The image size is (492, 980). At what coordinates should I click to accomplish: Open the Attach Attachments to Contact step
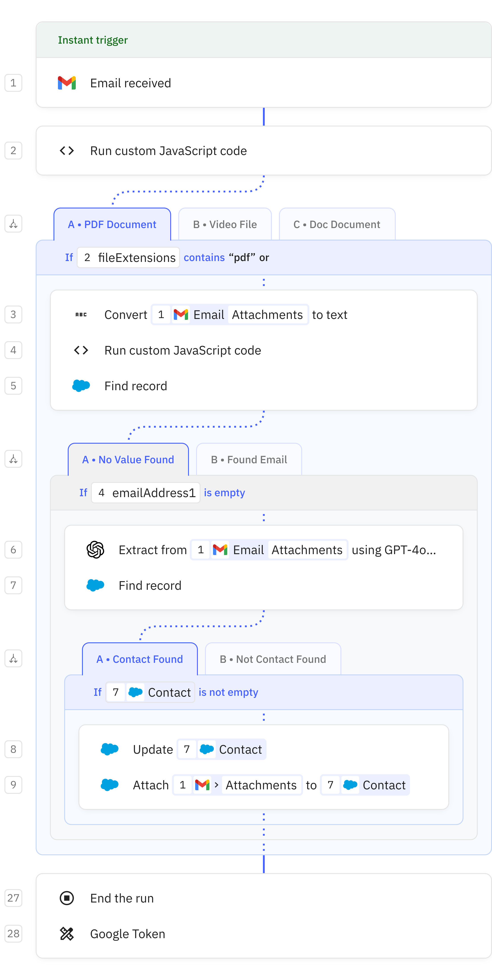151,785
